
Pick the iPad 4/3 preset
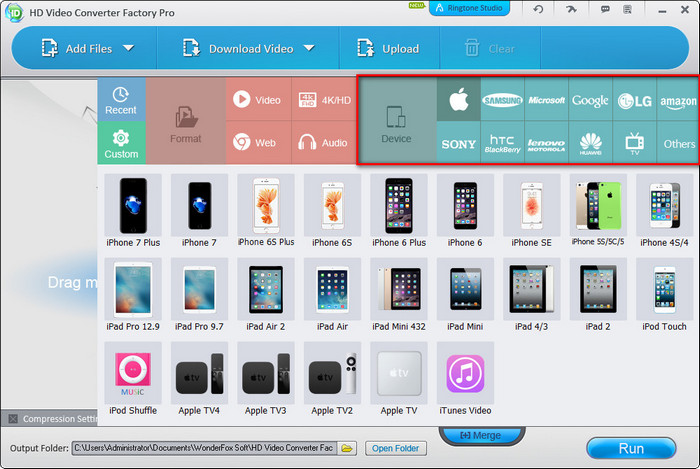click(x=532, y=295)
